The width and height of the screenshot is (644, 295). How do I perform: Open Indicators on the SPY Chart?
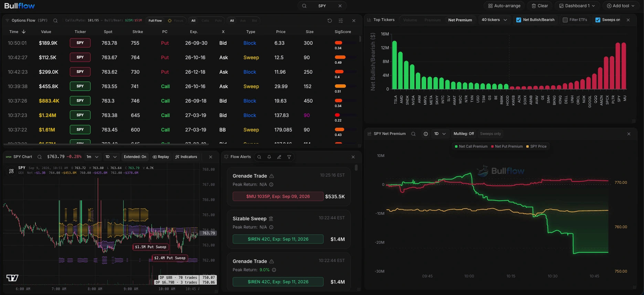(186, 157)
